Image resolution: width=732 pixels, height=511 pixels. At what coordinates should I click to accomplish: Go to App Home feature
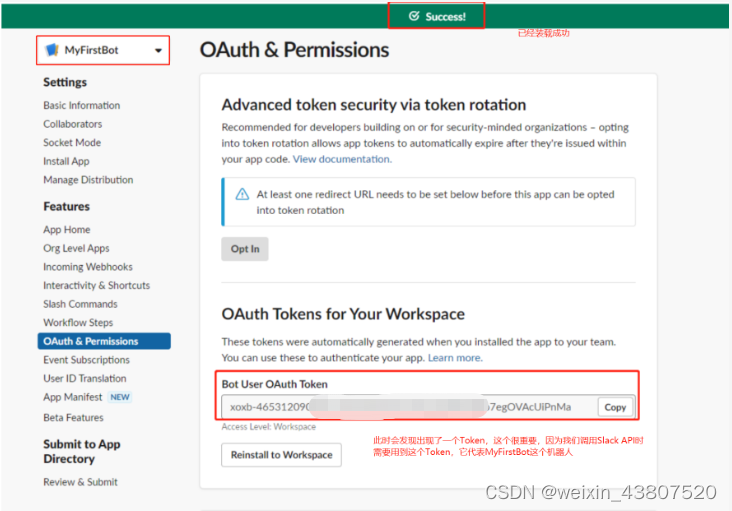(67, 230)
